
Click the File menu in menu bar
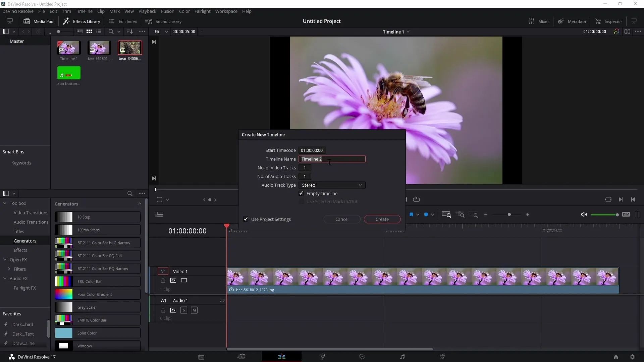click(41, 11)
